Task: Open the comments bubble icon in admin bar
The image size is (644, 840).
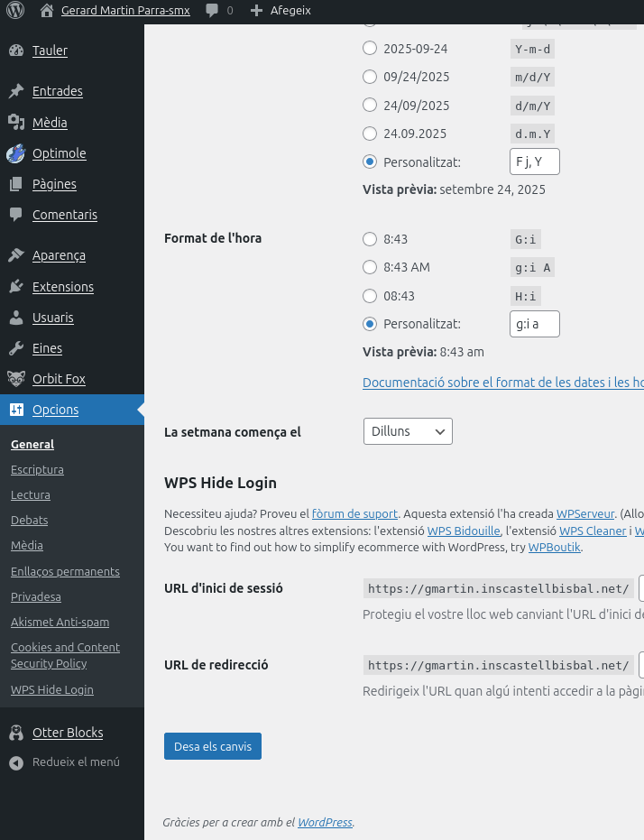Action: (x=212, y=11)
